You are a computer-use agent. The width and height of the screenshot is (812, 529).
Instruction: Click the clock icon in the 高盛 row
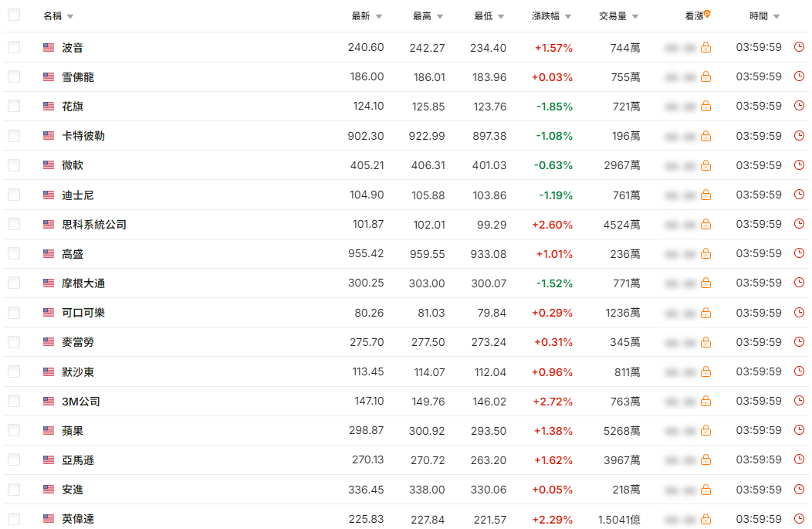[x=799, y=253]
